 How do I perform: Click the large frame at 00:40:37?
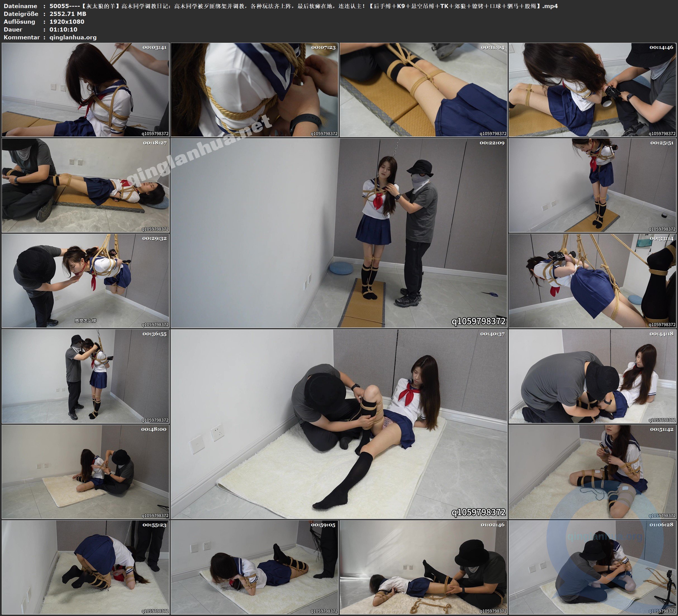[339, 424]
